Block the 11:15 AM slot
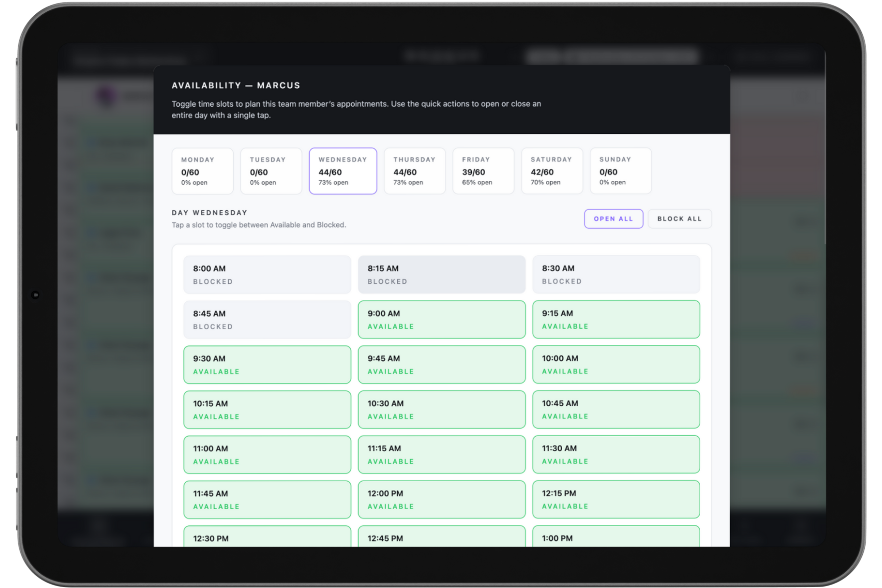The image size is (882, 588). (x=441, y=455)
